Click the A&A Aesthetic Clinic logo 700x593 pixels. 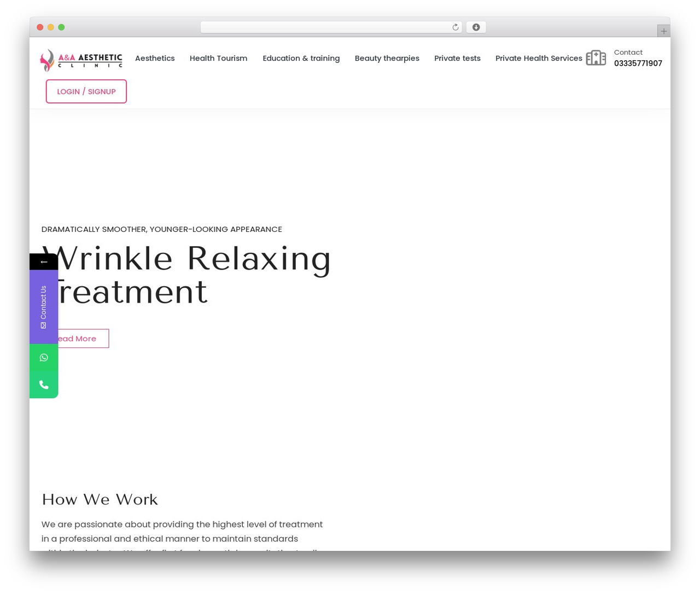point(81,60)
